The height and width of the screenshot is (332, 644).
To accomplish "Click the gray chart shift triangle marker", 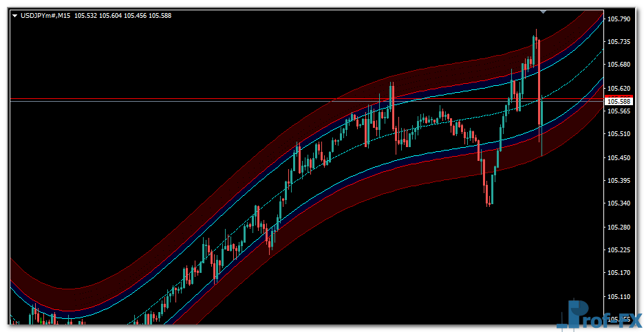I will (544, 12).
